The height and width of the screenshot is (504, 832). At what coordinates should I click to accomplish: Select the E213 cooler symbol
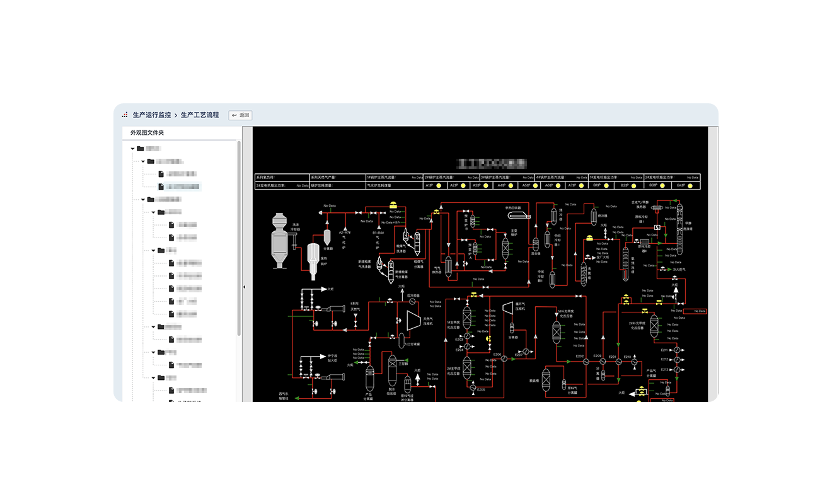[676, 369]
